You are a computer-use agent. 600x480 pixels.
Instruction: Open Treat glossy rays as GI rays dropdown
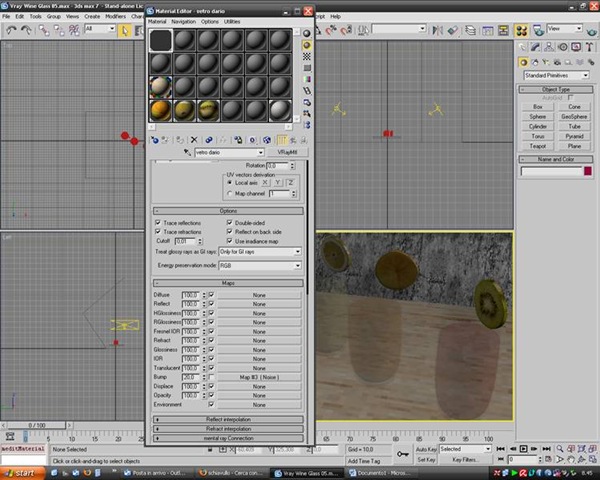(x=260, y=252)
